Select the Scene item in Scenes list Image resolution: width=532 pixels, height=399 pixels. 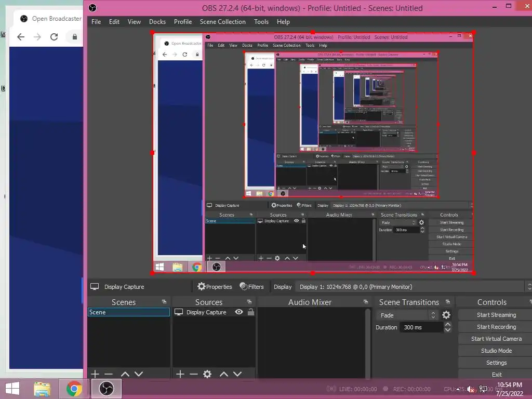[x=129, y=312]
